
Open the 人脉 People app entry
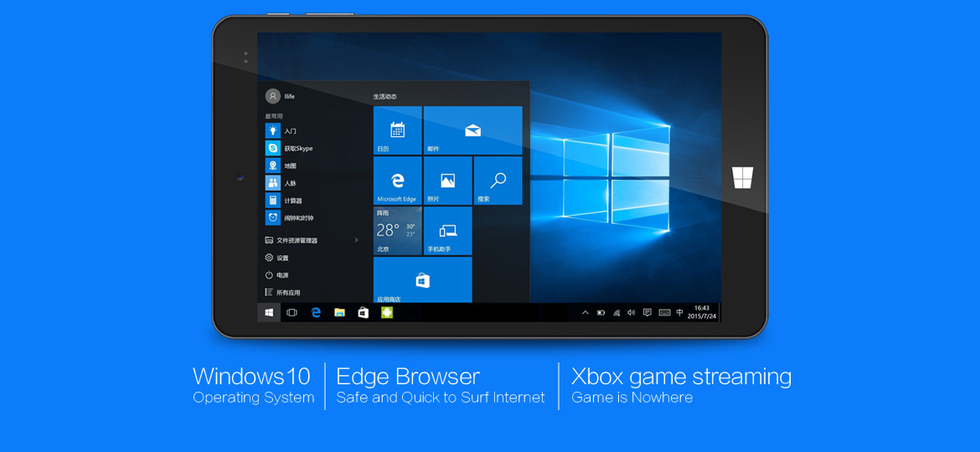point(281,183)
